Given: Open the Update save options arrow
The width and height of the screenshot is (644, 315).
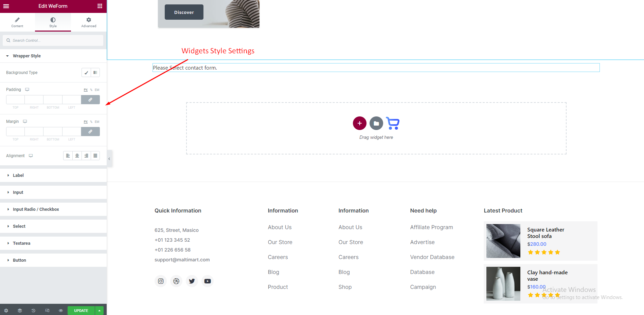Looking at the screenshot, I should pyautogui.click(x=99, y=311).
